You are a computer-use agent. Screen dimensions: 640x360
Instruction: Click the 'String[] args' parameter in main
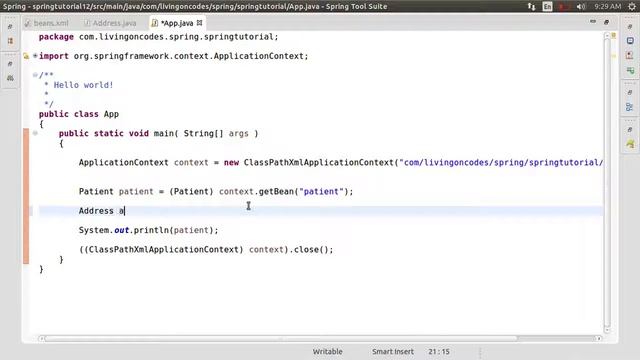[x=216, y=133]
